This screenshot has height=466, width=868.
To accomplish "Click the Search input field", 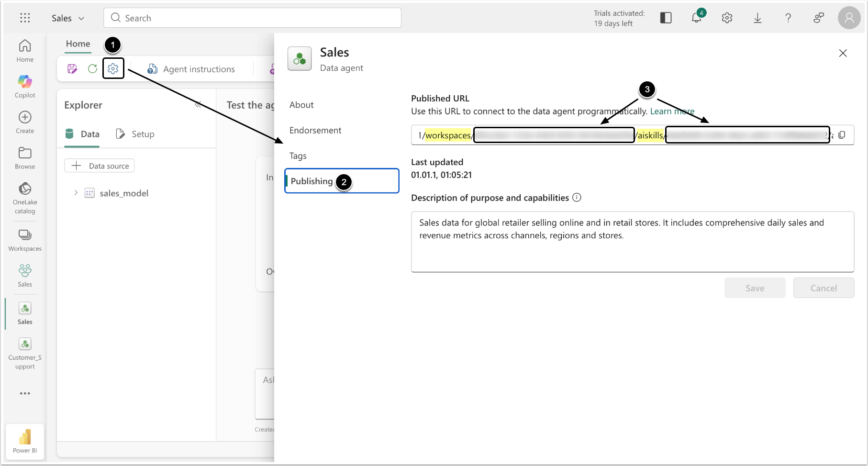I will [252, 18].
